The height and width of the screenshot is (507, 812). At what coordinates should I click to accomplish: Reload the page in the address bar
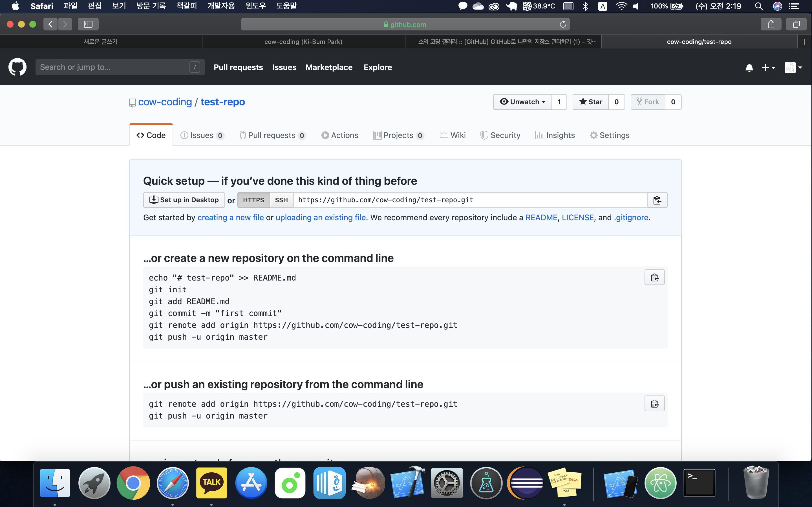point(563,24)
